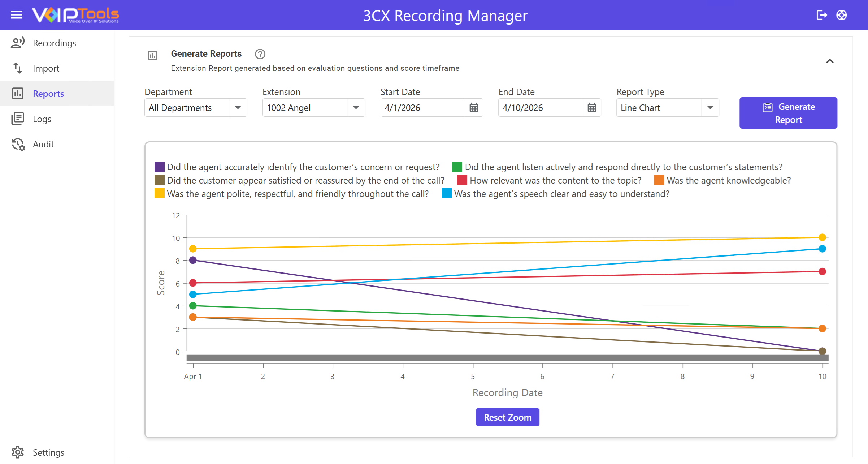
Task: Open the hamburger navigation menu
Action: pos(17,15)
